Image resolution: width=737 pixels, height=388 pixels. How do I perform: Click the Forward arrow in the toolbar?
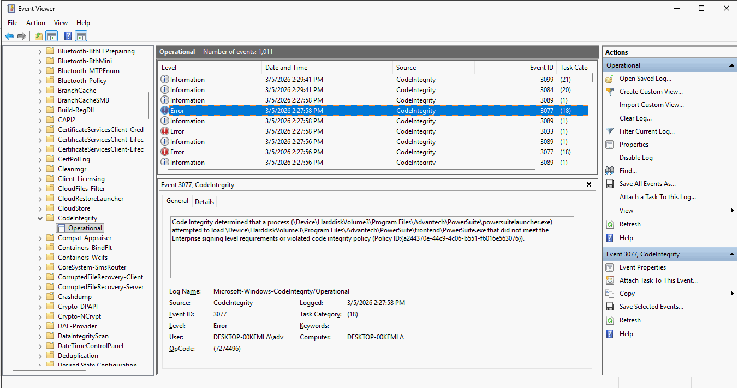point(21,36)
